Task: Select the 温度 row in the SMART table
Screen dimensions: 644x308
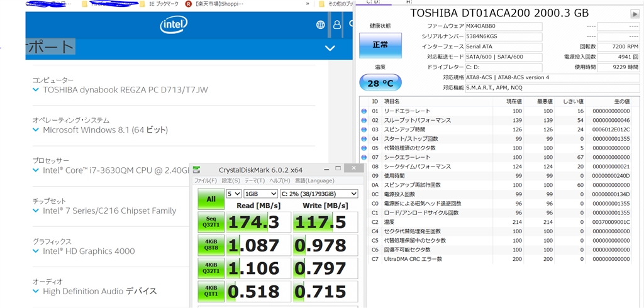Action: coord(496,222)
